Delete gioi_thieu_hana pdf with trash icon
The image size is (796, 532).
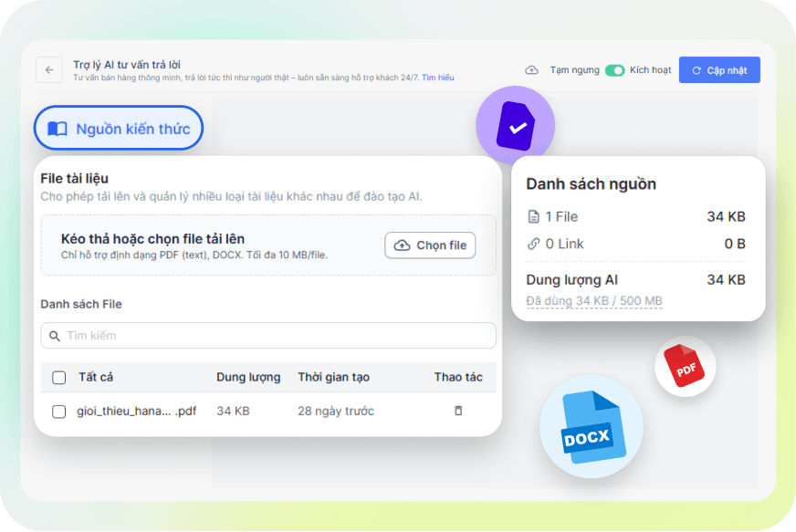click(458, 411)
